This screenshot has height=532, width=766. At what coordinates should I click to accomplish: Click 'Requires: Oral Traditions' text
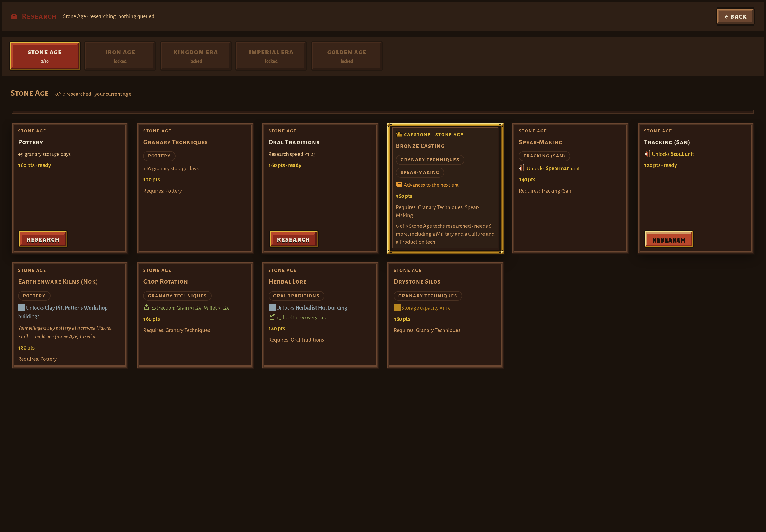click(296, 339)
